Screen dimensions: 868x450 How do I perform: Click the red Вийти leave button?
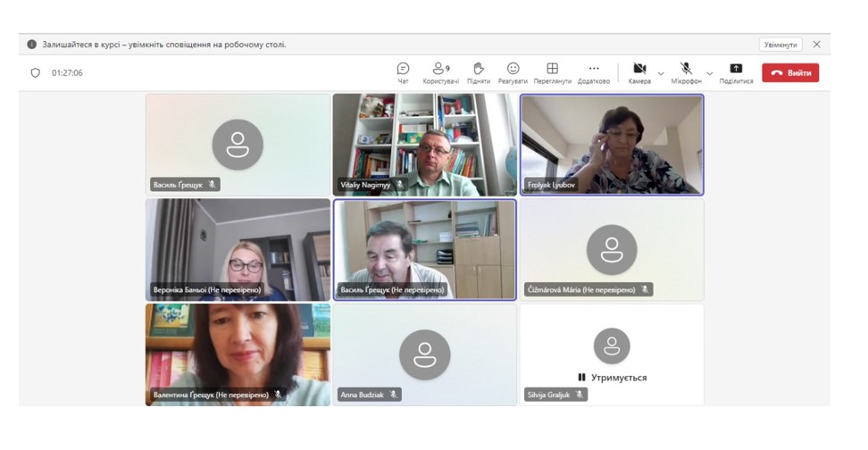tap(790, 72)
